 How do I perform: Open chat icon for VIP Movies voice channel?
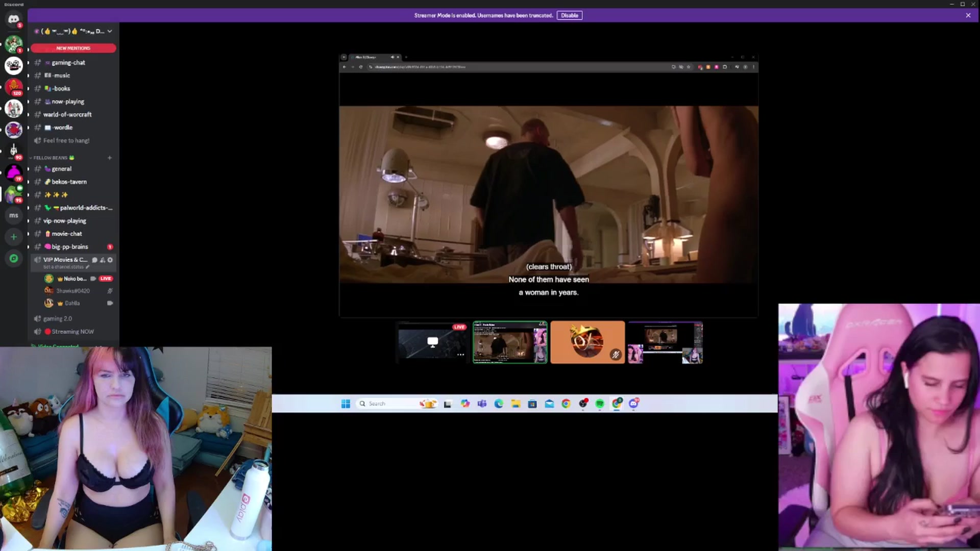(94, 260)
